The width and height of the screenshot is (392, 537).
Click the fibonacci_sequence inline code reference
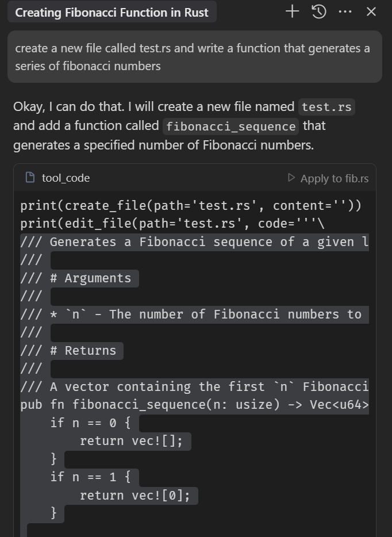tap(231, 126)
